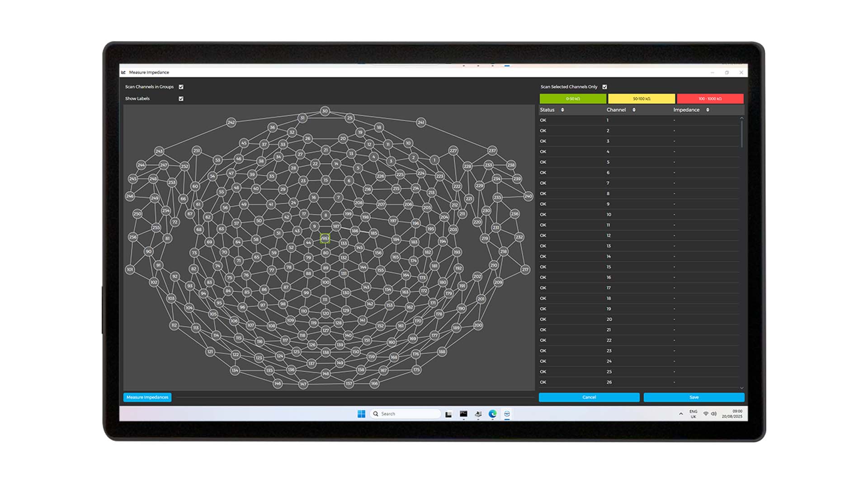Sort table by Status column
The image size is (868, 488).
pyautogui.click(x=562, y=110)
